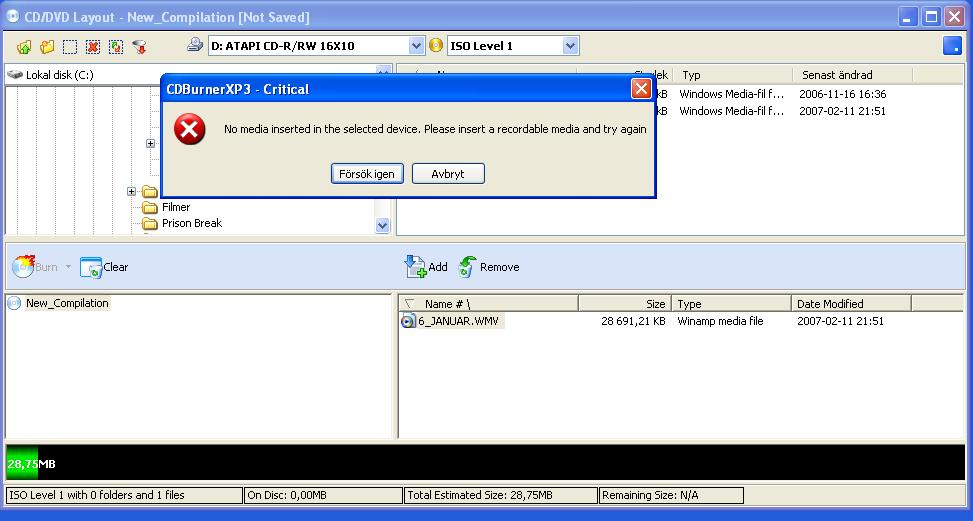The width and height of the screenshot is (973, 521).
Task: Click the red X deselect toolbar icon
Action: point(93,47)
